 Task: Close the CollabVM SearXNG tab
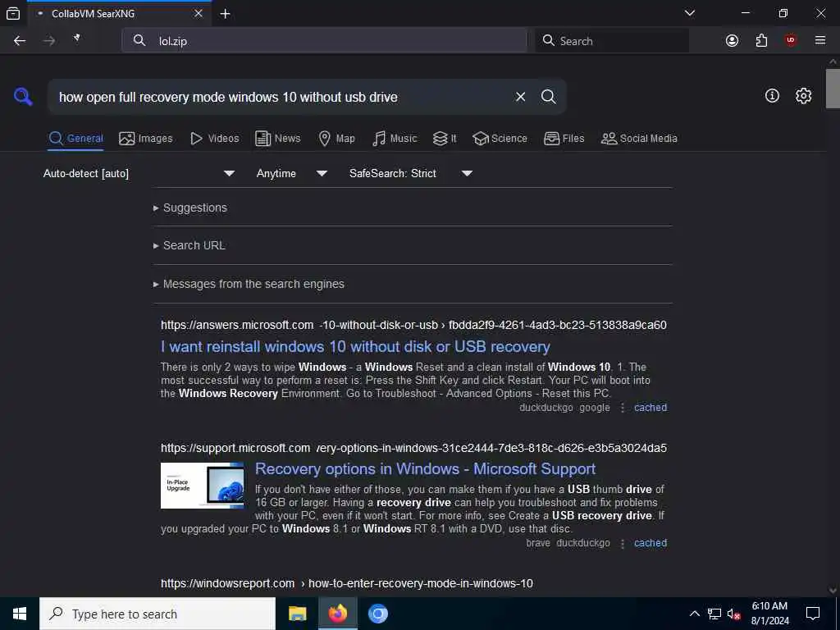[199, 13]
